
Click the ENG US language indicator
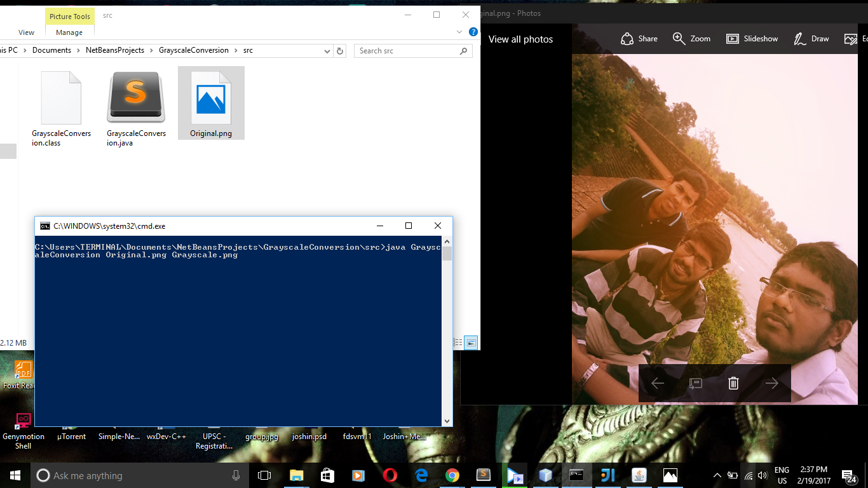(x=782, y=475)
